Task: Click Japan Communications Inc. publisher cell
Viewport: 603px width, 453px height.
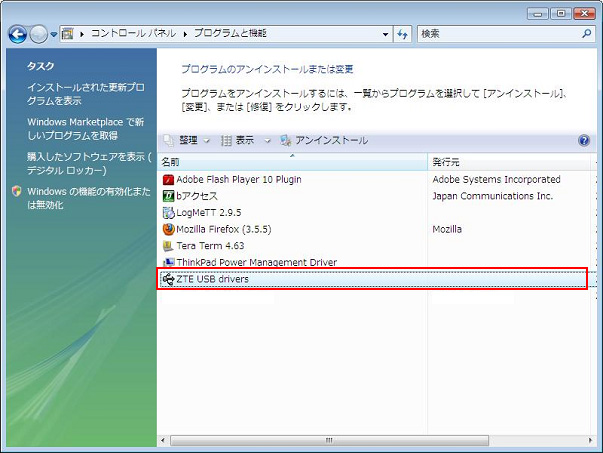Action: 493,196
